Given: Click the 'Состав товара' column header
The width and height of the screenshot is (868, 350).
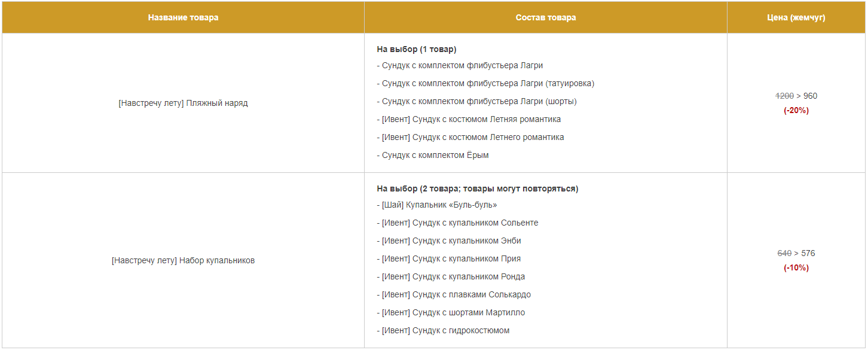Looking at the screenshot, I should click(545, 17).
